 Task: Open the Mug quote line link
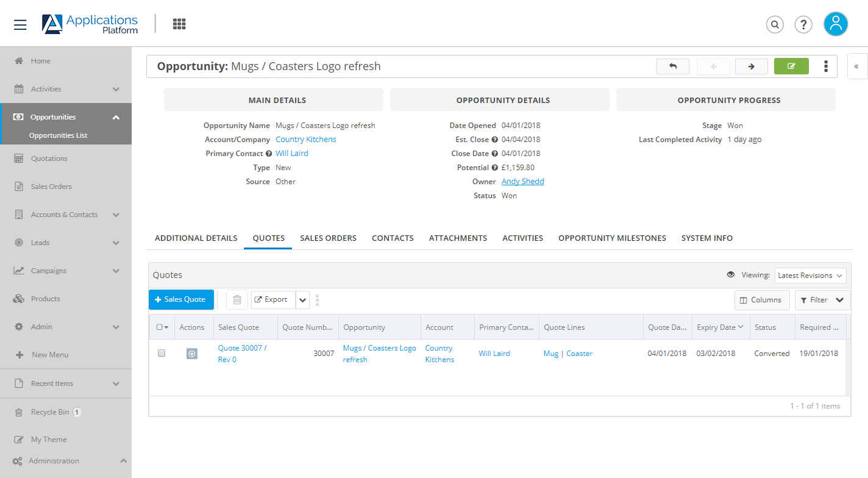tap(551, 354)
